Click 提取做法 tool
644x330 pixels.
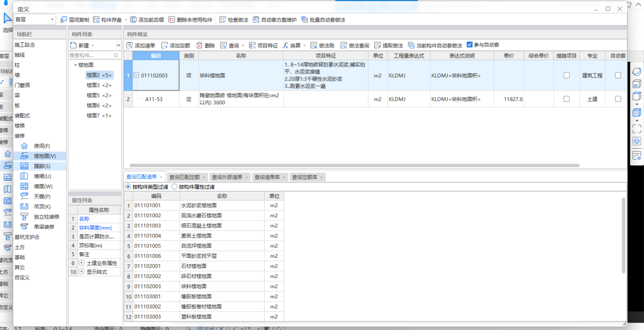(x=389, y=45)
